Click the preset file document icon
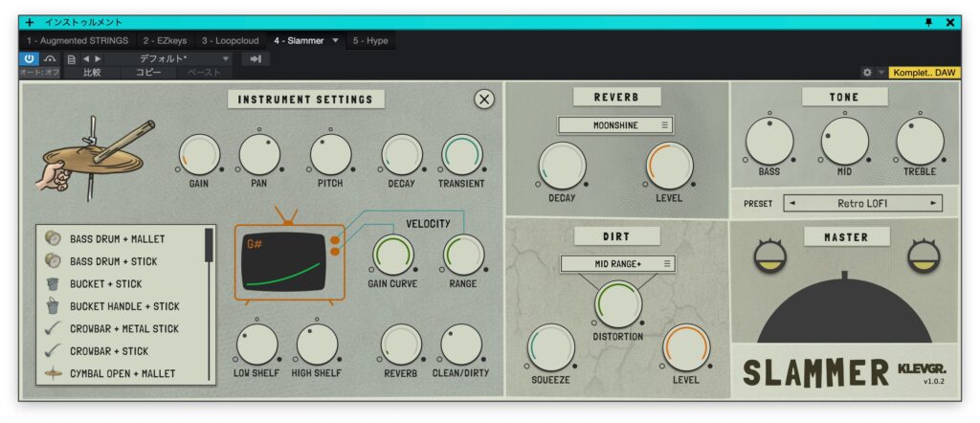Viewport: 980px width, 423px height. pyautogui.click(x=71, y=58)
